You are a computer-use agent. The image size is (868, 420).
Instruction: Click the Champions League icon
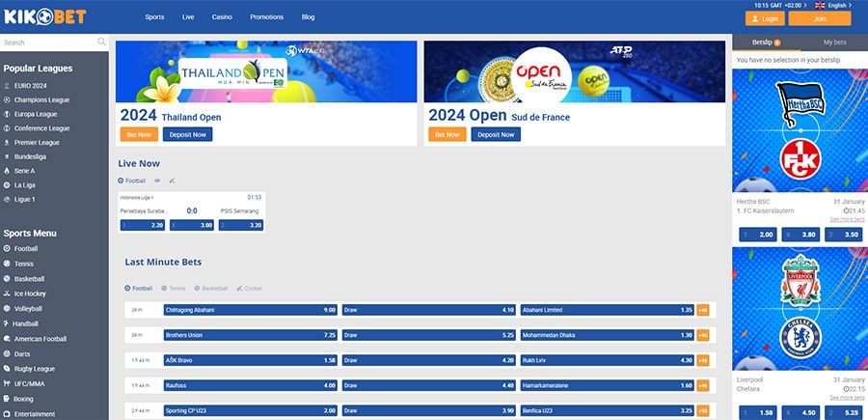[x=7, y=99]
